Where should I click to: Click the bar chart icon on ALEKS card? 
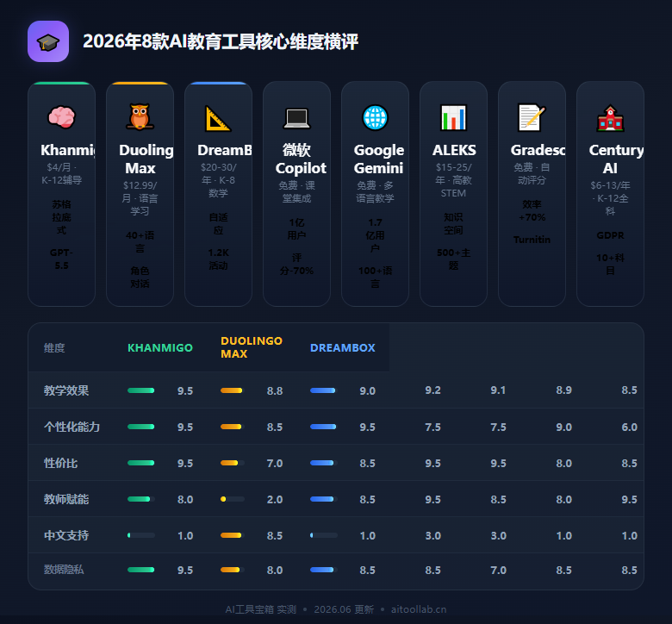[453, 117]
